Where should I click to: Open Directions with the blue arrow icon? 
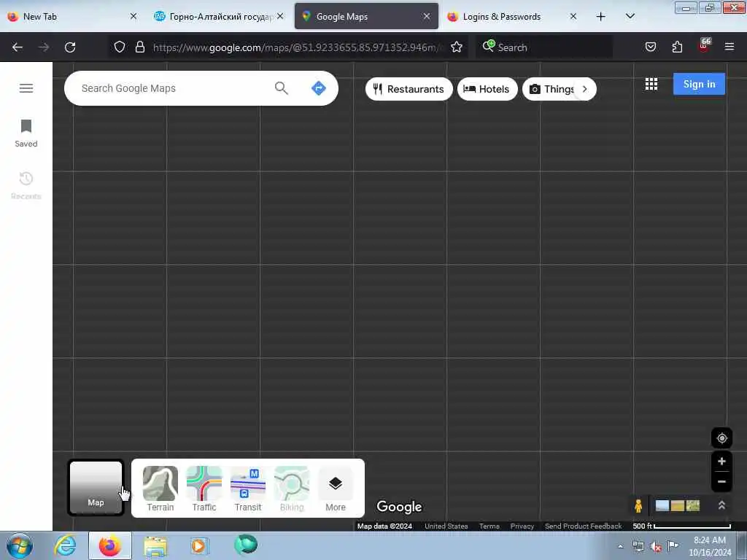coord(319,88)
